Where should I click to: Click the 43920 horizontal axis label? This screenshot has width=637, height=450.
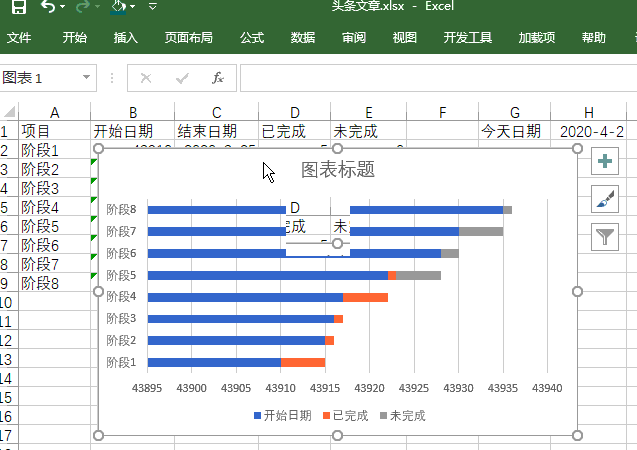click(x=369, y=388)
